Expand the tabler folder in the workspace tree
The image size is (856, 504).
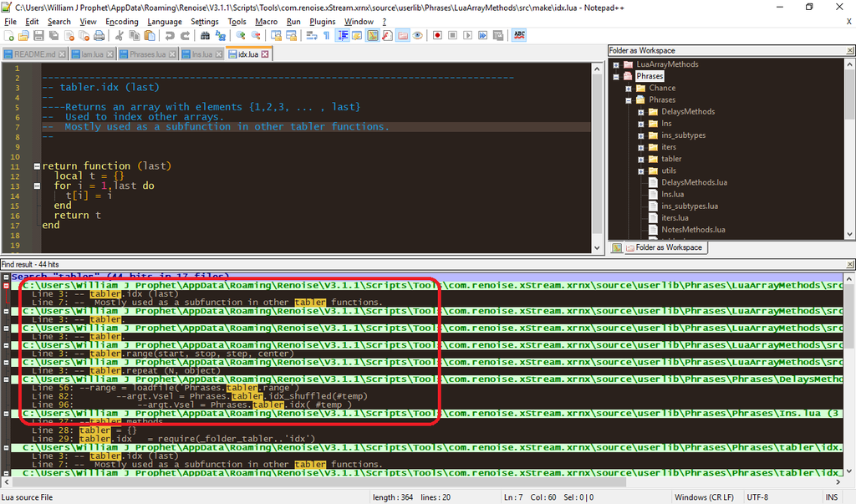click(641, 160)
